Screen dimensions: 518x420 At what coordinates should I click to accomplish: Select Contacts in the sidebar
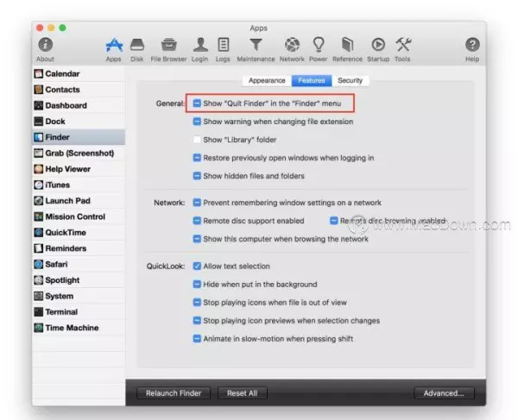click(x=79, y=90)
